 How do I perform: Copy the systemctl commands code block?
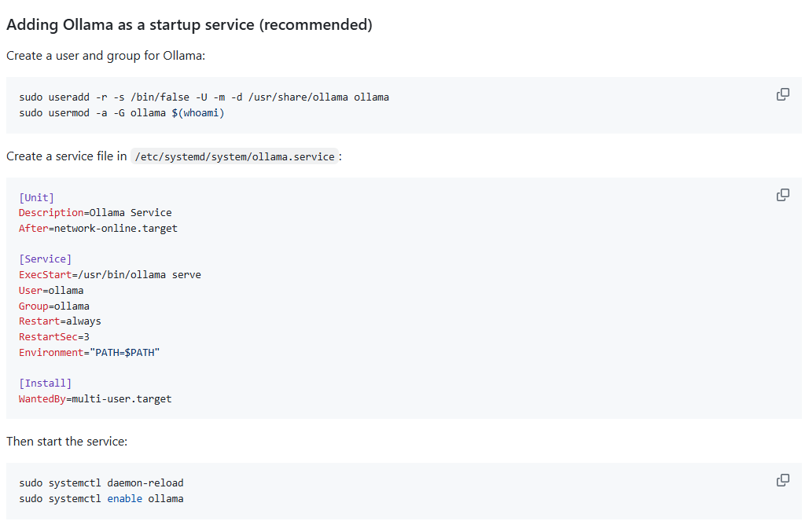[782, 480]
